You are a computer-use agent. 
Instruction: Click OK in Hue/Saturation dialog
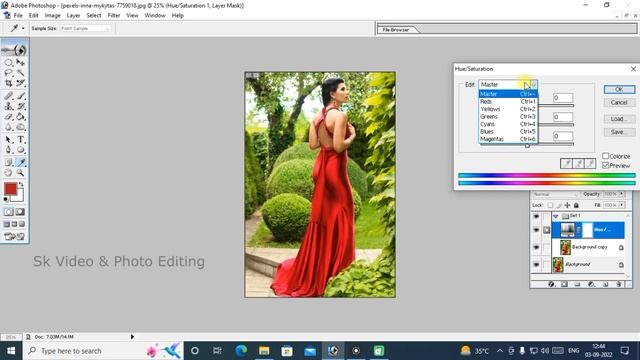tap(619, 89)
